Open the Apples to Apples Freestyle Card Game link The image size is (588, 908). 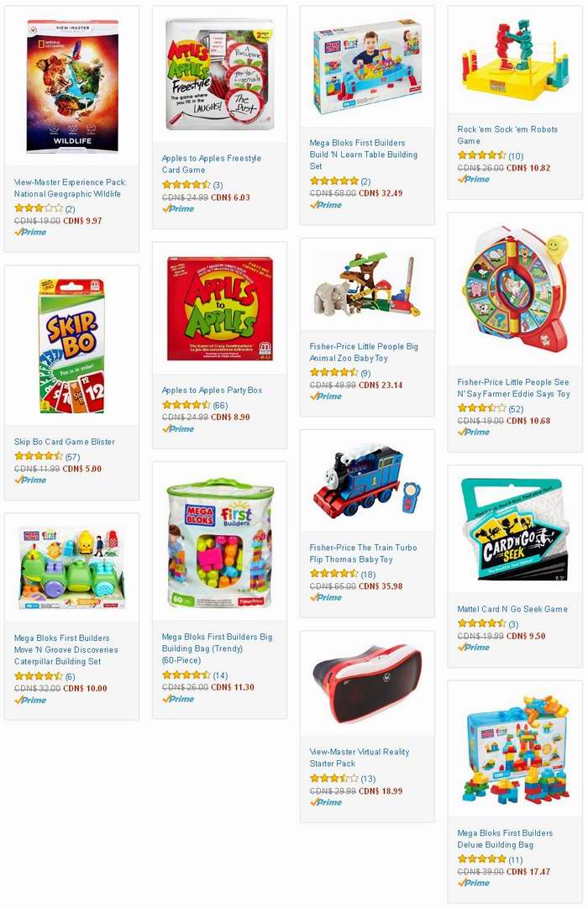[212, 164]
